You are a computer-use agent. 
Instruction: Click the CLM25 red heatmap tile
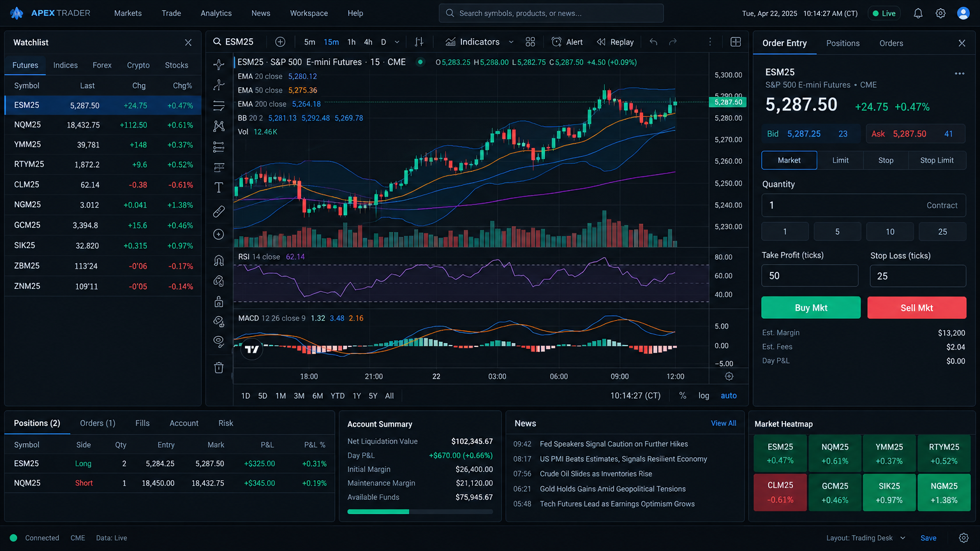[x=780, y=492]
